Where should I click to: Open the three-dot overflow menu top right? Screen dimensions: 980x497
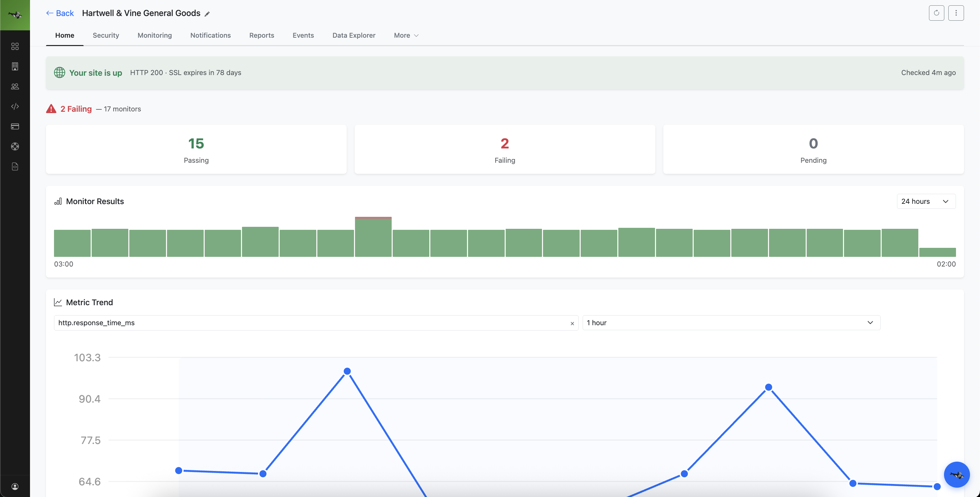[956, 13]
